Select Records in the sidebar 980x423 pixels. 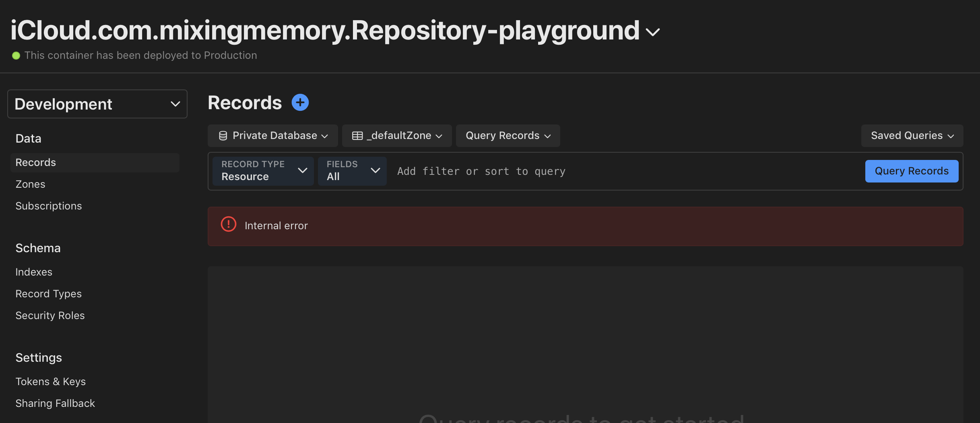coord(95,162)
